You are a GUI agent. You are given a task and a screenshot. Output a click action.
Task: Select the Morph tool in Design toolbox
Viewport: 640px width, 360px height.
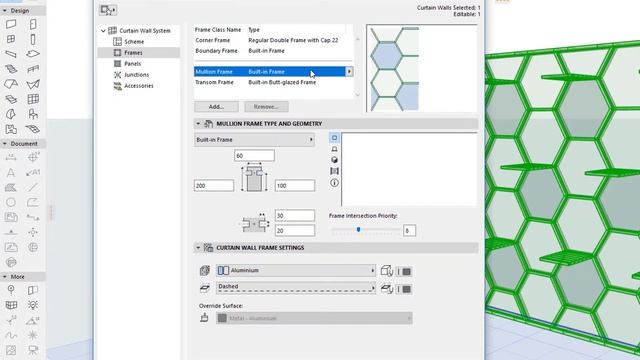click(11, 114)
